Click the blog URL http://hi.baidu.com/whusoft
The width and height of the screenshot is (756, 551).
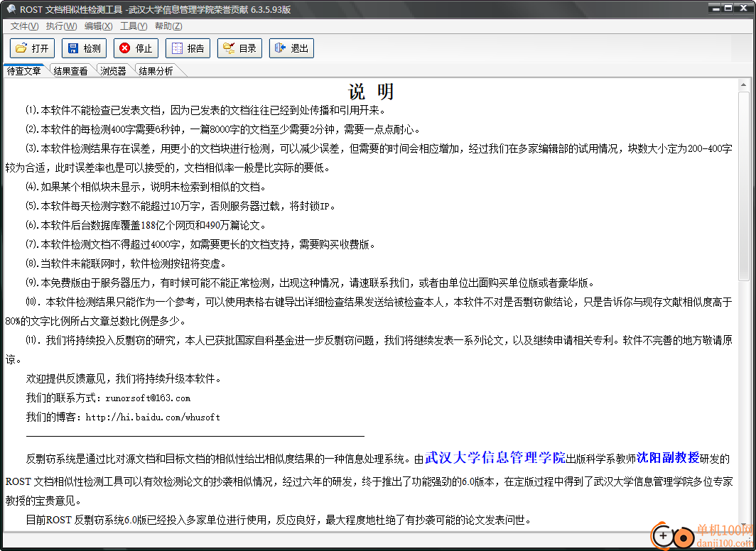(x=153, y=418)
